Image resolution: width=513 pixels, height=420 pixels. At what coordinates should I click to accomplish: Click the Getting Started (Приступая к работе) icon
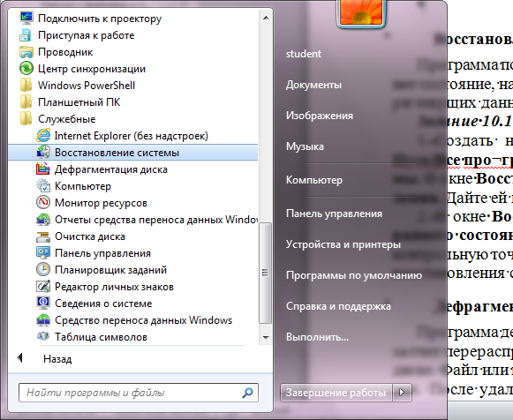point(26,35)
